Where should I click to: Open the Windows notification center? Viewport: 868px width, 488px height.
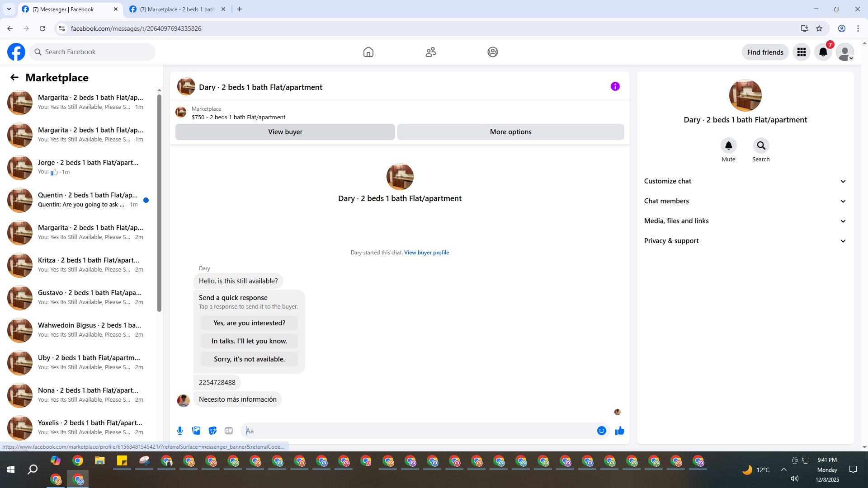[x=853, y=470]
